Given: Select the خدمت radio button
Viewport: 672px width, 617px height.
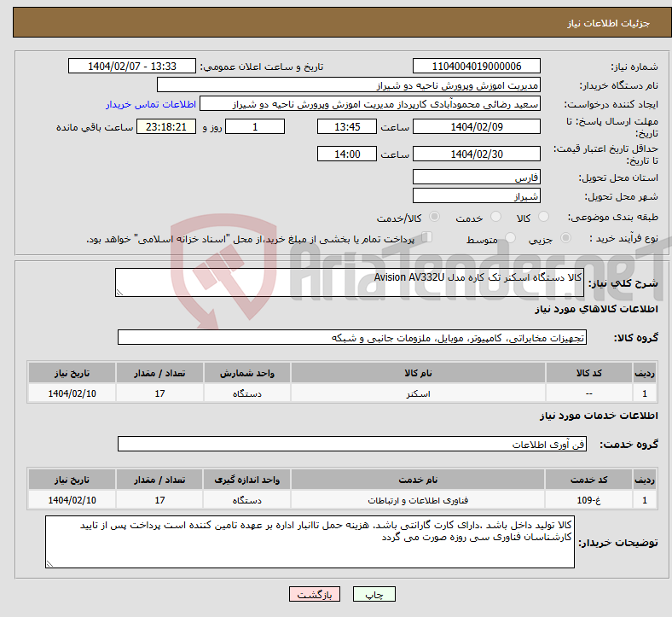Looking at the screenshot, I should tap(495, 217).
